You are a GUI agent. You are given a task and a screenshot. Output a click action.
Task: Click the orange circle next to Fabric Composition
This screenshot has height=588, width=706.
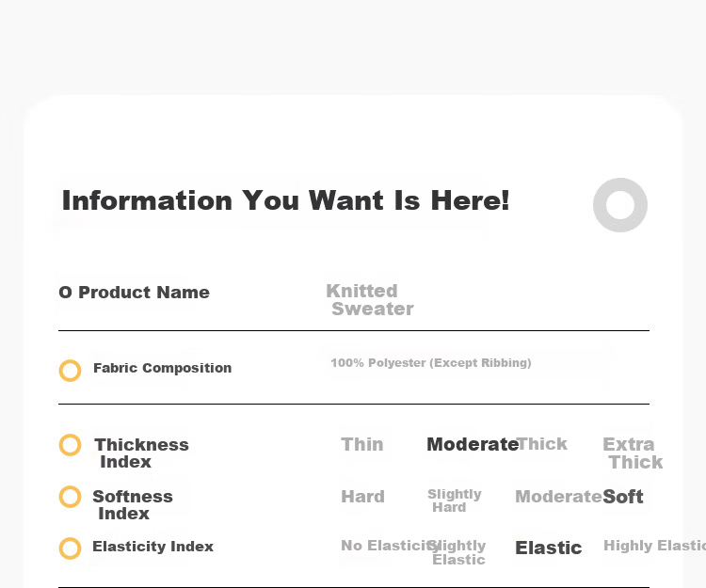[x=71, y=371]
